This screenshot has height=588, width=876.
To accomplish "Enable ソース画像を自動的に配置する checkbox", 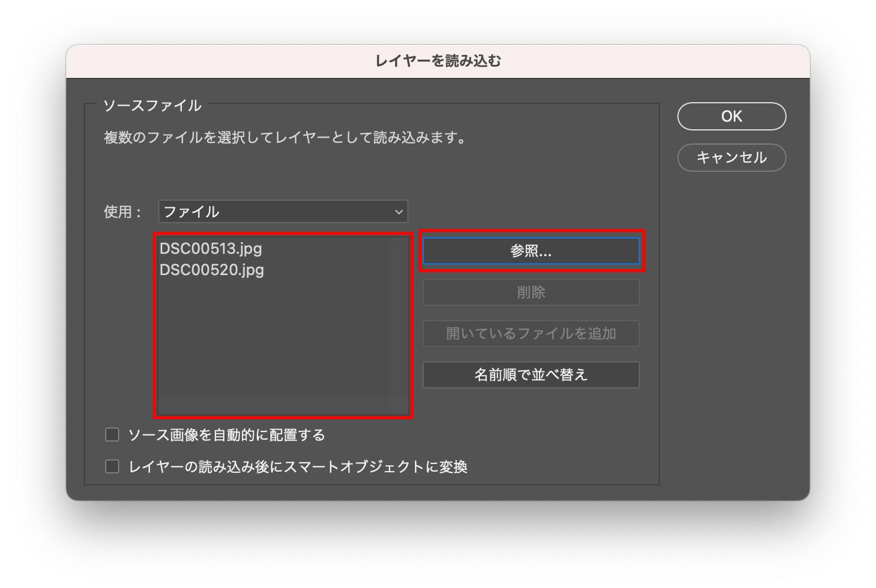I will [112, 435].
